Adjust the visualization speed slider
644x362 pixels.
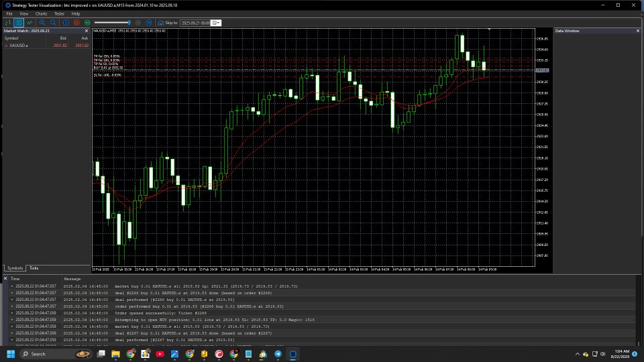(x=113, y=23)
